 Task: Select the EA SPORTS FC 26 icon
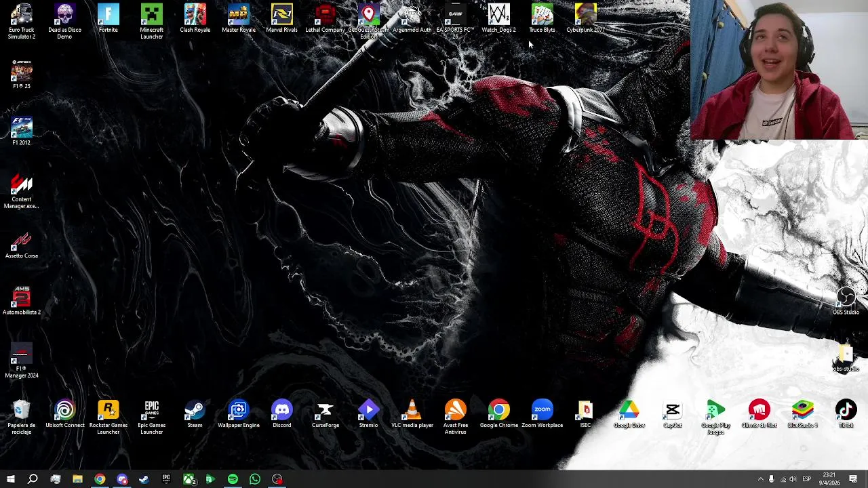(x=456, y=22)
